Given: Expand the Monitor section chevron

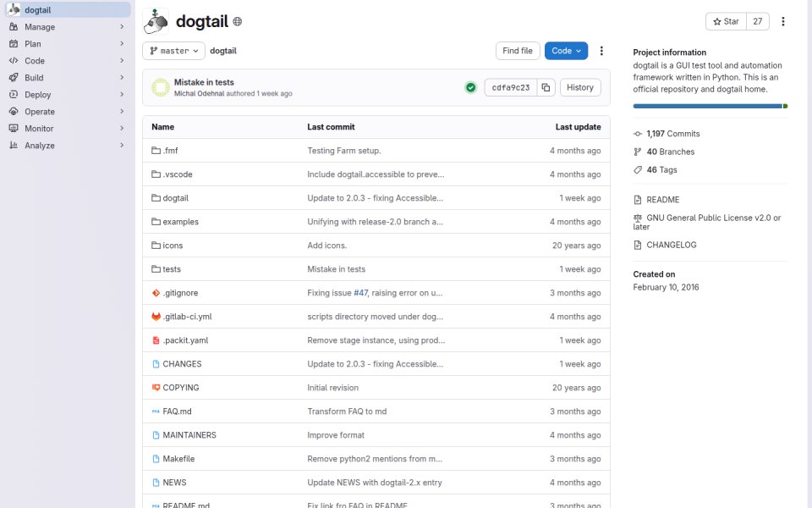Looking at the screenshot, I should click(122, 128).
